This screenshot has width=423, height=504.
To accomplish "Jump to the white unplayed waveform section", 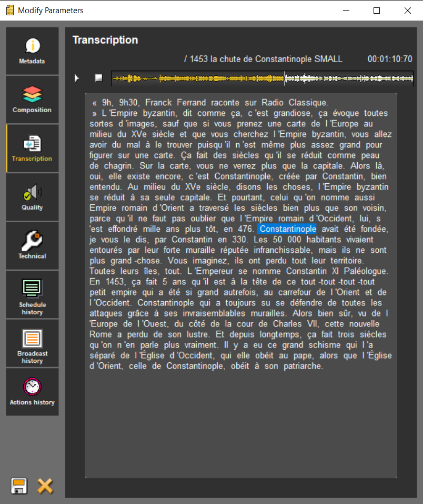I will (348, 78).
